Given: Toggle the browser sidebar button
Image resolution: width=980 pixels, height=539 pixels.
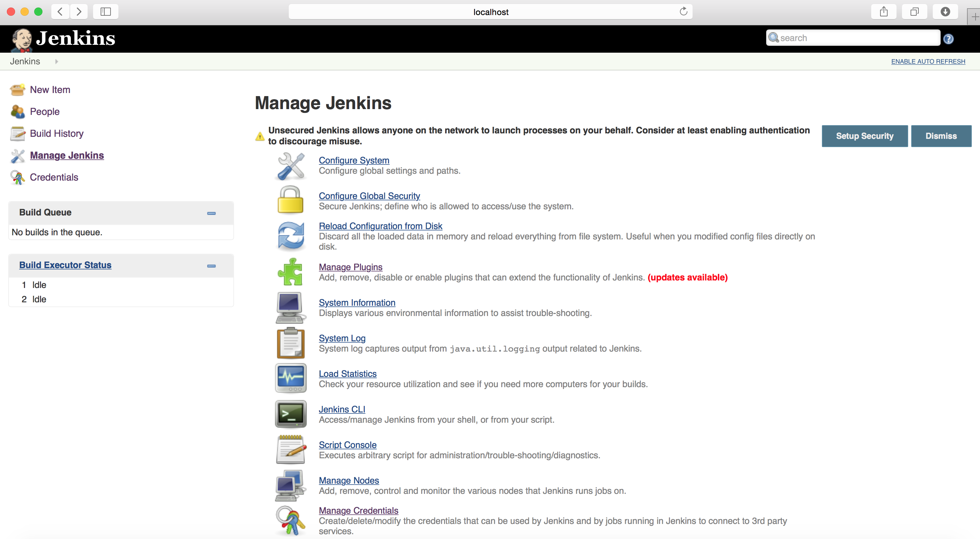Looking at the screenshot, I should pos(105,11).
